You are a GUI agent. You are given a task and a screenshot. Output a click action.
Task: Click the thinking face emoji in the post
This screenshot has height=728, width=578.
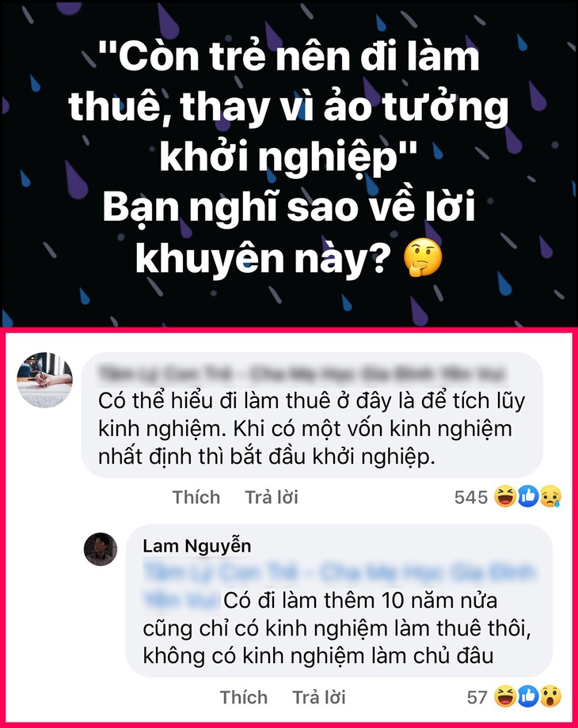[x=423, y=258]
